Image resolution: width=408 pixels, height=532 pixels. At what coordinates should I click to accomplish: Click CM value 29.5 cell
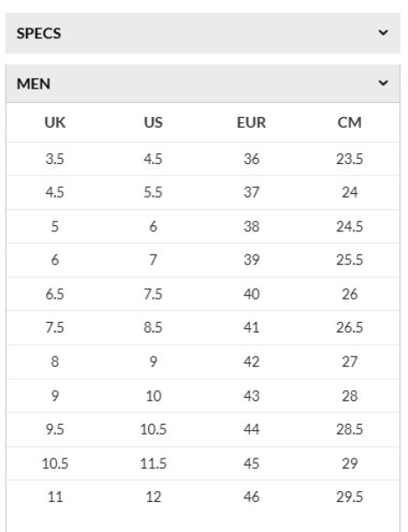(x=349, y=497)
